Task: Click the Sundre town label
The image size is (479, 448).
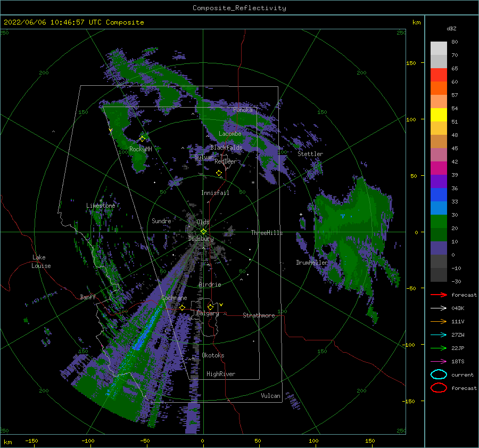Action: tap(161, 221)
